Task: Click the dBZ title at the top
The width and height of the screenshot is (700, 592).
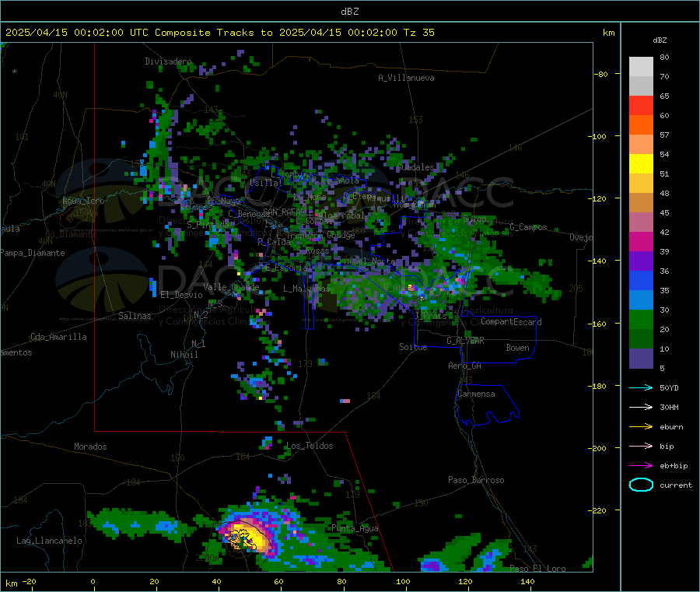Action: click(x=349, y=11)
